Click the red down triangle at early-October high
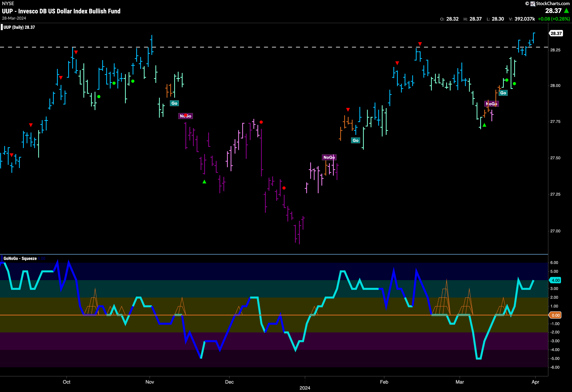This screenshot has height=392, width=572. [76, 52]
